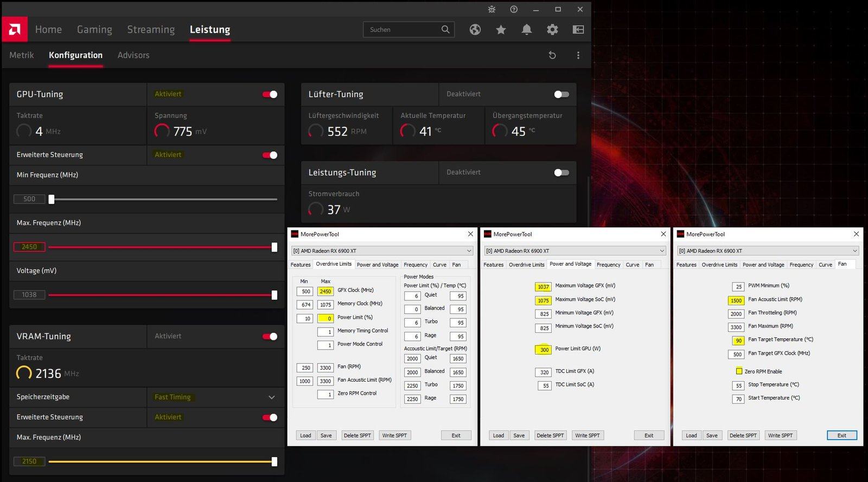
Task: Click the VRAM Max. Frequenz slider handle
Action: pyautogui.click(x=275, y=461)
